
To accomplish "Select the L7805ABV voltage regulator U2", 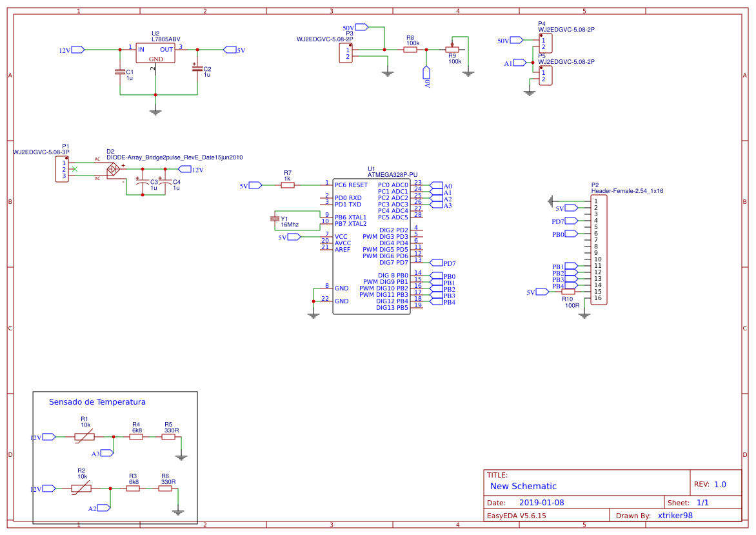I will [x=155, y=52].
